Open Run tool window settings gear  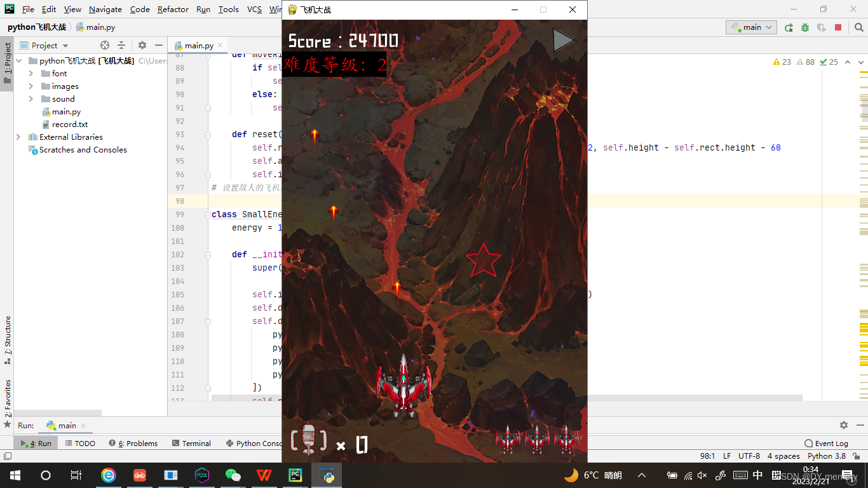point(844,425)
